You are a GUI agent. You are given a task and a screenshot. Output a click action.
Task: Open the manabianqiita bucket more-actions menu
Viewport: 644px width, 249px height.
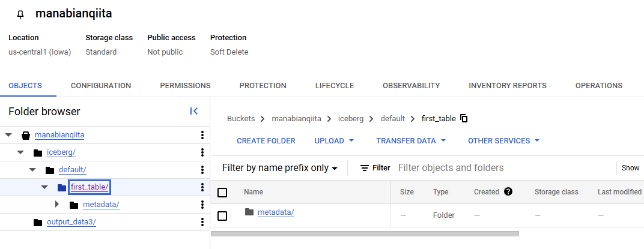[202, 135]
